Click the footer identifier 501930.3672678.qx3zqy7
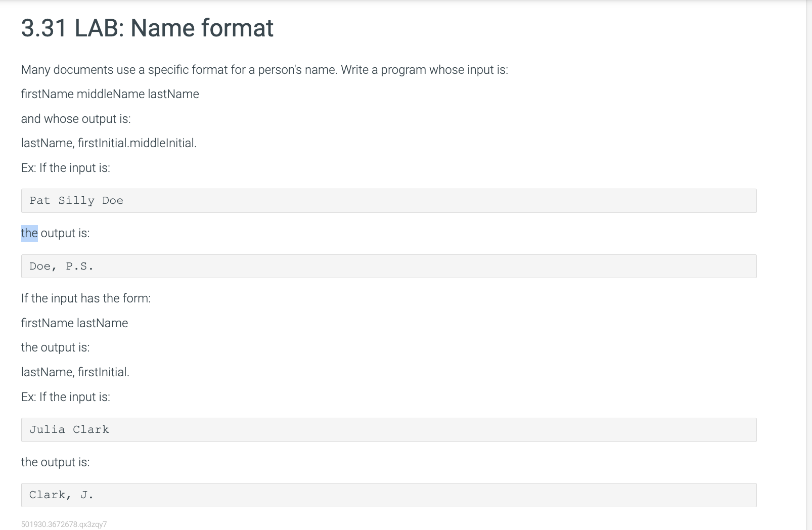Viewport: 812px width, 530px height. 64,524
